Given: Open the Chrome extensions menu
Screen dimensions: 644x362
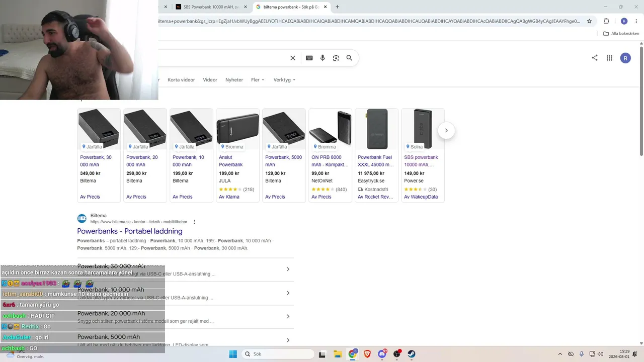Looking at the screenshot, I should pyautogui.click(x=606, y=21).
